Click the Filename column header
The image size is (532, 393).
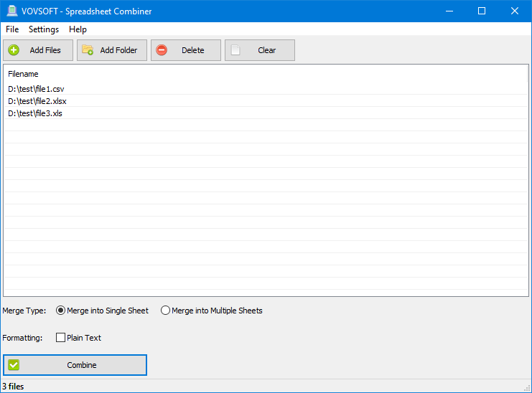[x=23, y=74]
